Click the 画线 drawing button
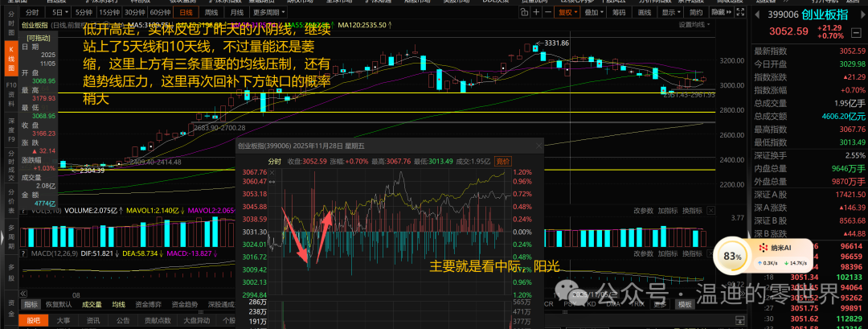The image size is (868, 329). 645,12
